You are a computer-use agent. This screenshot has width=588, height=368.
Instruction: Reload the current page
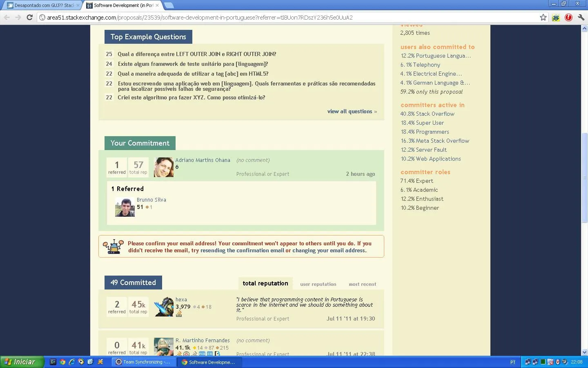(29, 17)
